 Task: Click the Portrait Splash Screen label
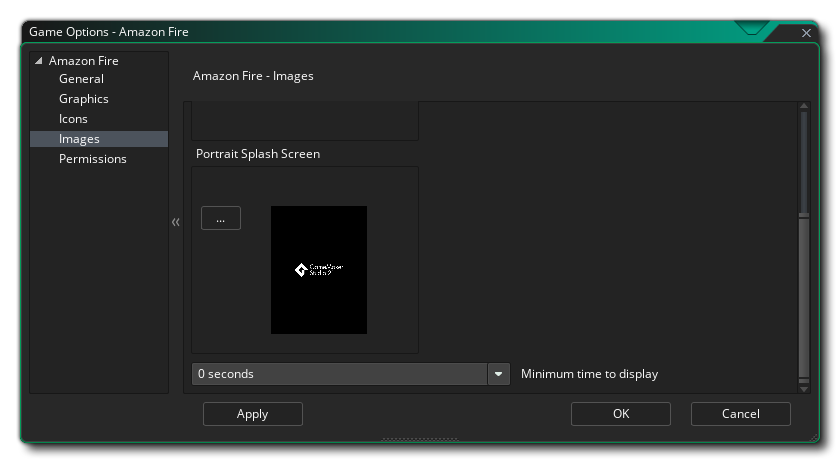258,154
